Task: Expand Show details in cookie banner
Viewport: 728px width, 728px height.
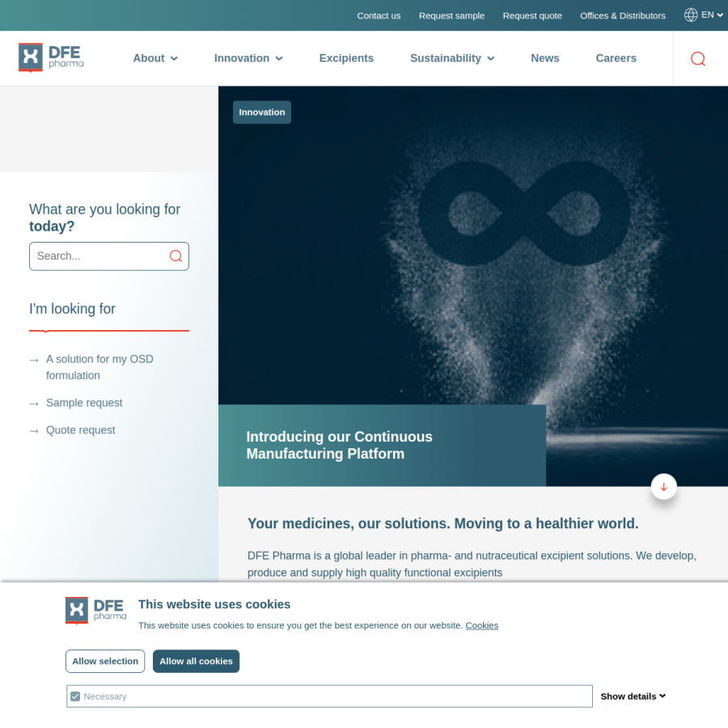Action: [x=633, y=696]
